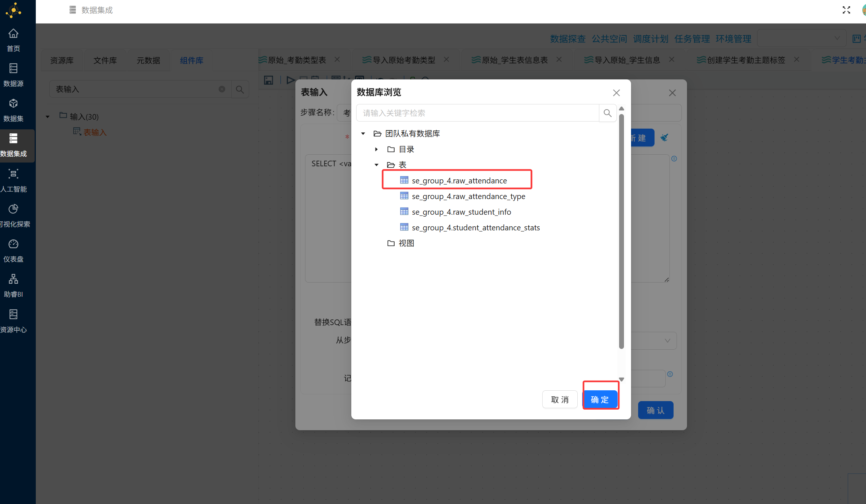Click the run play icon in toolbar
The height and width of the screenshot is (504, 866).
coord(291,80)
